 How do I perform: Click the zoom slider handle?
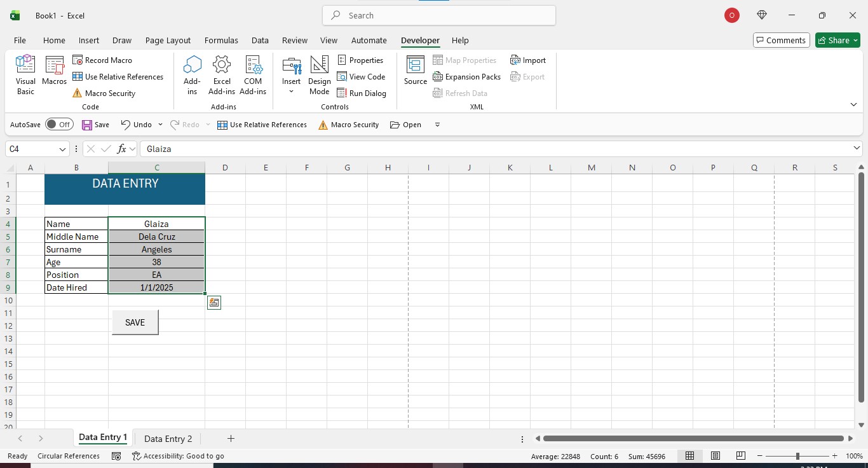(797, 456)
